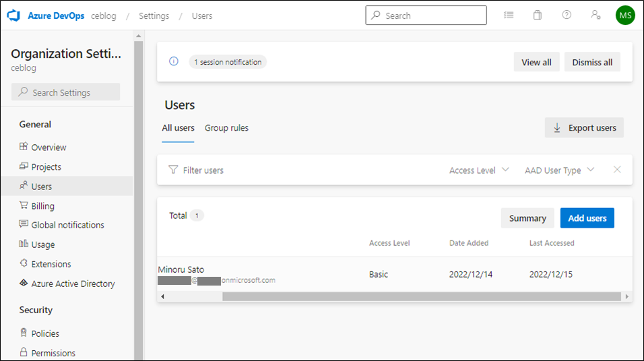644x361 pixels.
Task: Open the work items list icon in the header
Action: coord(509,15)
